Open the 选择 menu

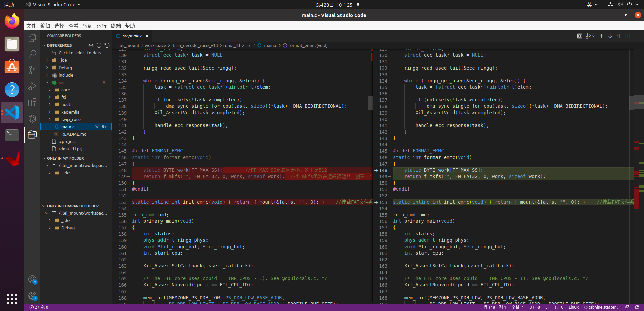(x=59, y=26)
